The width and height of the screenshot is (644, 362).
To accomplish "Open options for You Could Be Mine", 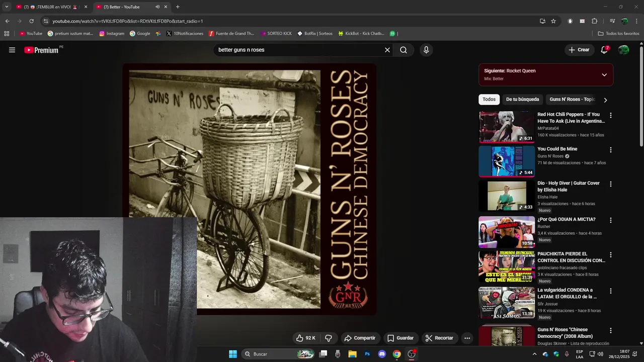I will pyautogui.click(x=611, y=150).
